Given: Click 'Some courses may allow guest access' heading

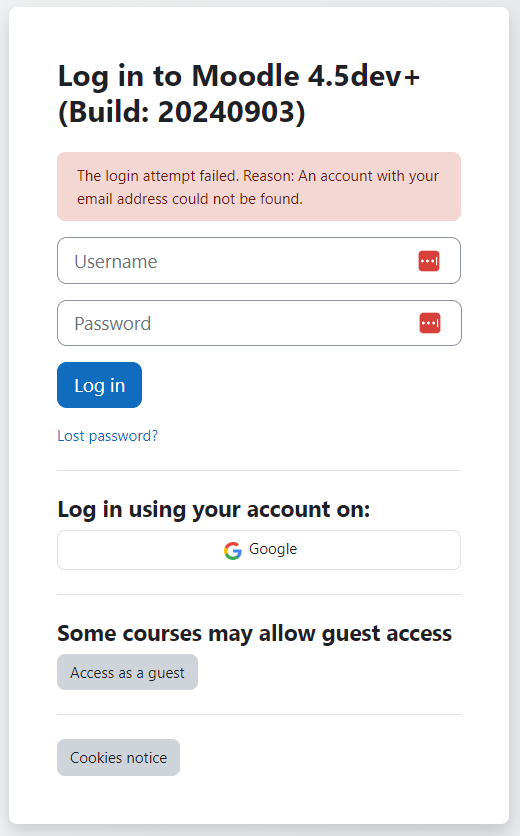Looking at the screenshot, I should 254,634.
